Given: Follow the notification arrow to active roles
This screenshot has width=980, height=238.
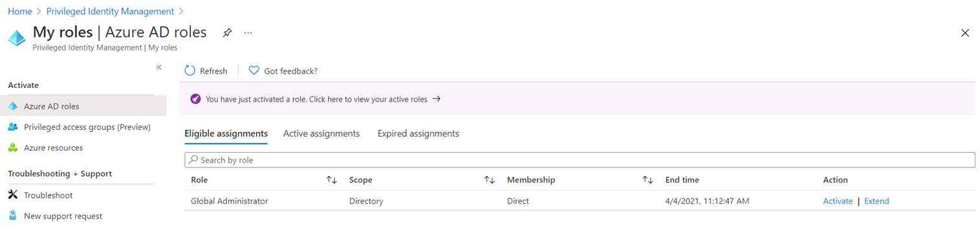Looking at the screenshot, I should coord(437,99).
